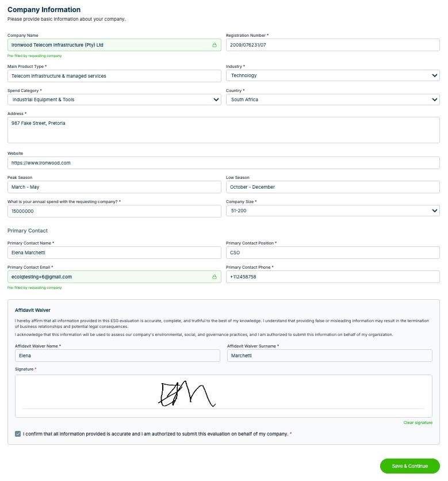Viewport: 448px width, 481px height.
Task: Focus the Primary Contact Phone field
Action: pos(333,277)
